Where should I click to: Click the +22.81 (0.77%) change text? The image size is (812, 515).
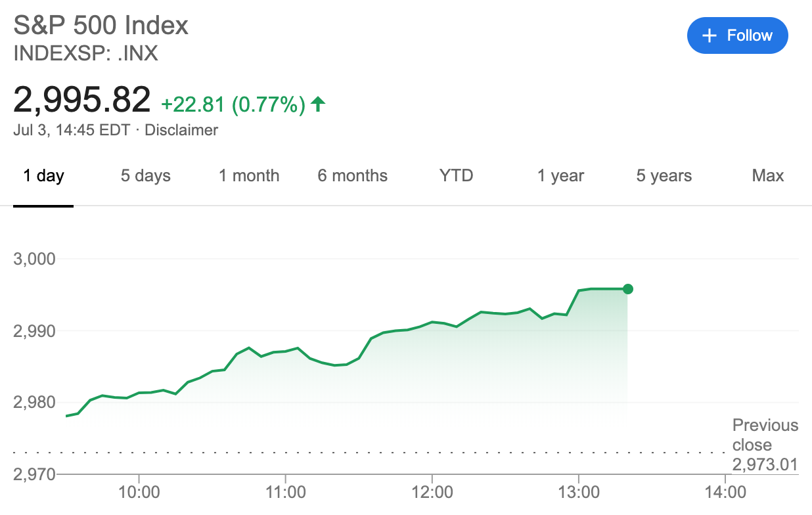click(x=233, y=104)
